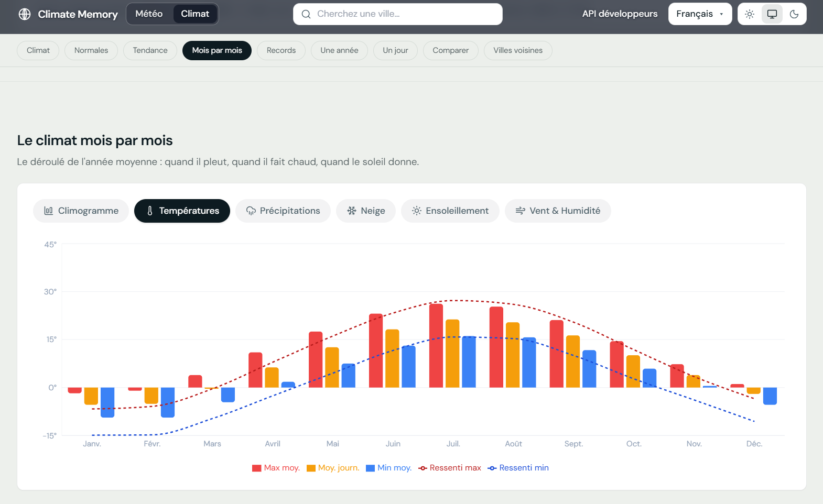Click the Climate Memory globe logo icon
823x504 pixels.
[25, 14]
